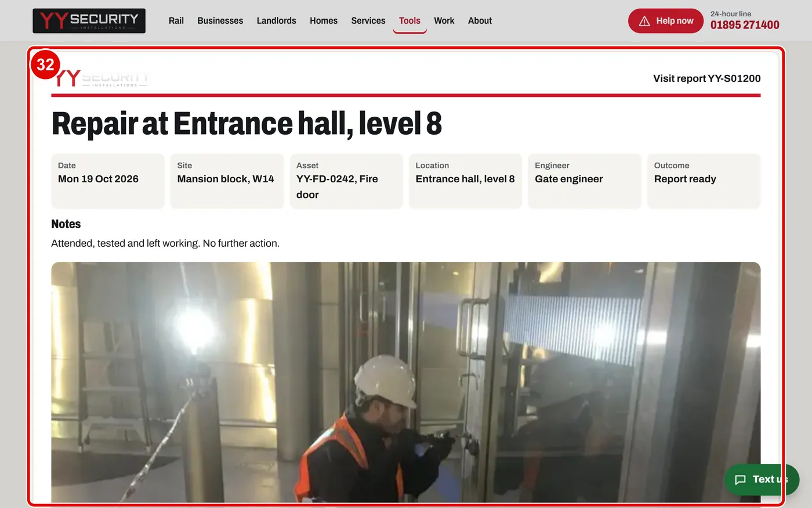Call the 01895 271400 phone number
This screenshot has width=812, height=508.
point(745,25)
